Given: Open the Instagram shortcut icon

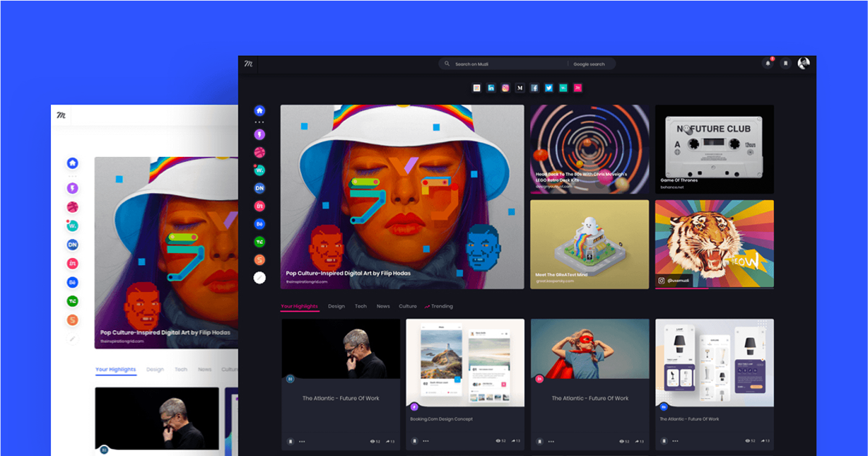Looking at the screenshot, I should click(x=505, y=88).
